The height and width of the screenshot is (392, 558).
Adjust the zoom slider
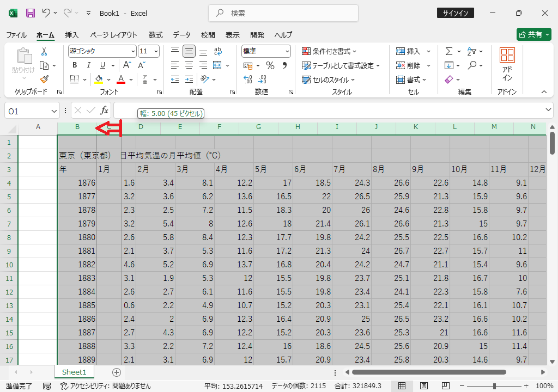point(494,386)
